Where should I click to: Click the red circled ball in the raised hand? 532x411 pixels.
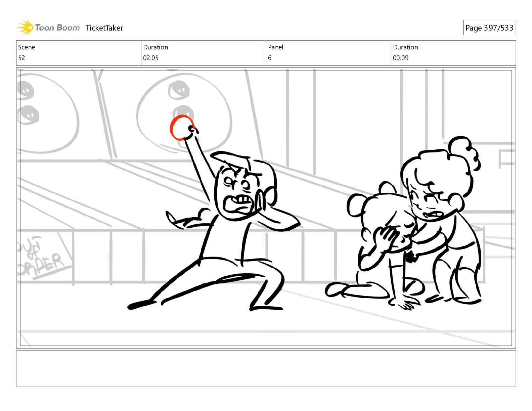(182, 128)
